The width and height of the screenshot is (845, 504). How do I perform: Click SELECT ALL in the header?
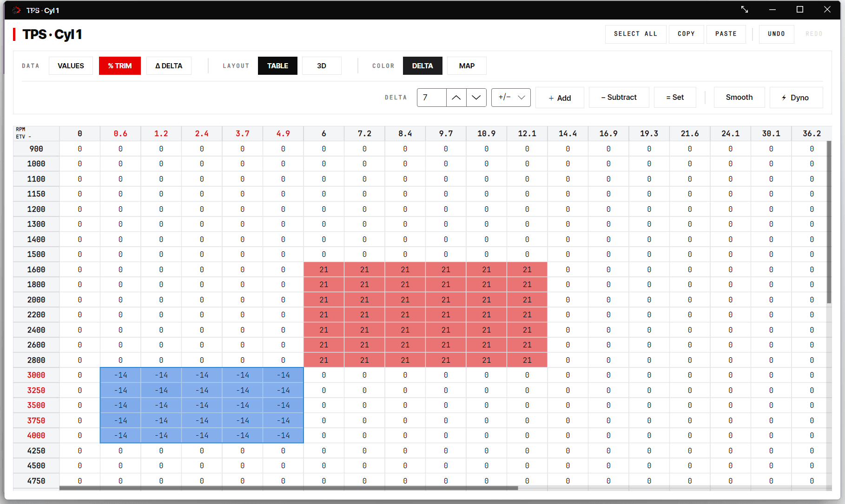tap(635, 34)
